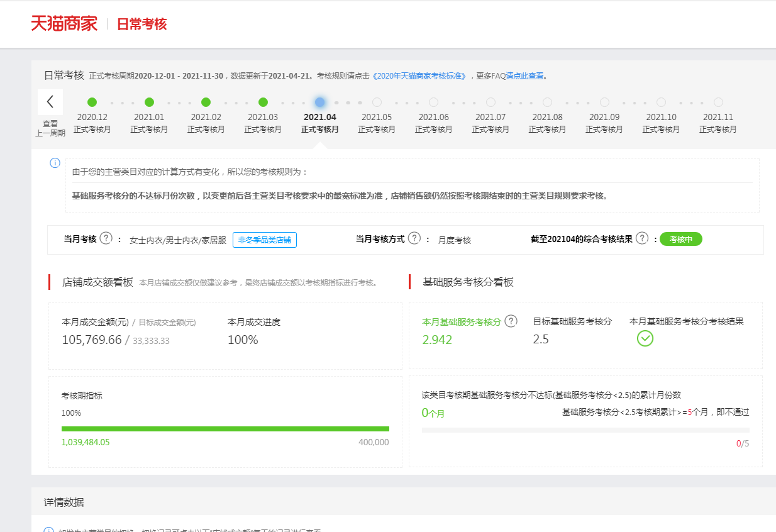The image size is (776, 532).
Task: Click the empty circle above 2021.06
Action: pos(434,102)
